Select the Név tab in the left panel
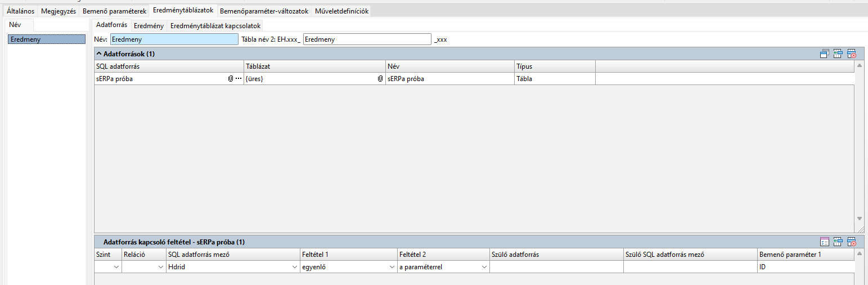The height and width of the screenshot is (285, 868). click(19, 25)
